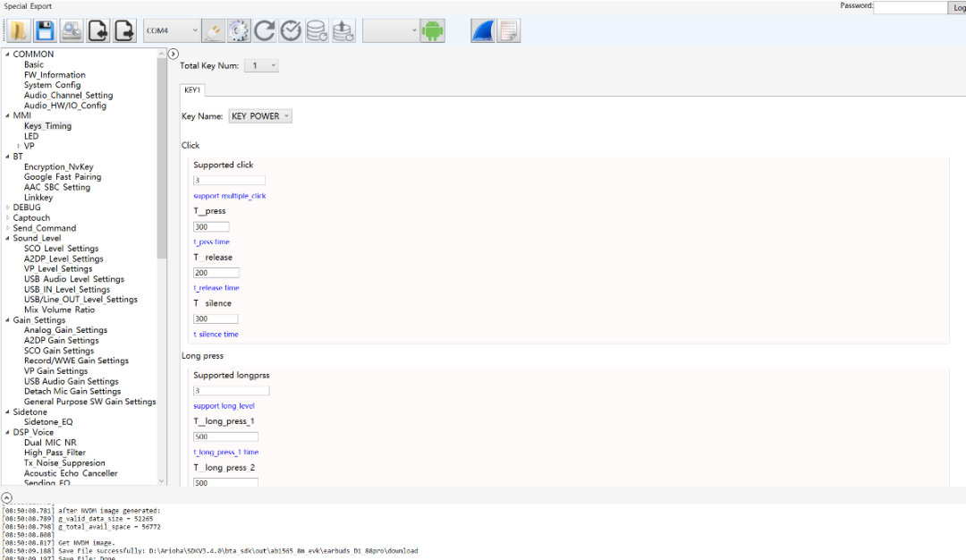The image size is (966, 560).
Task: Save the current settings via the floppy disk icon
Action: pos(43,30)
